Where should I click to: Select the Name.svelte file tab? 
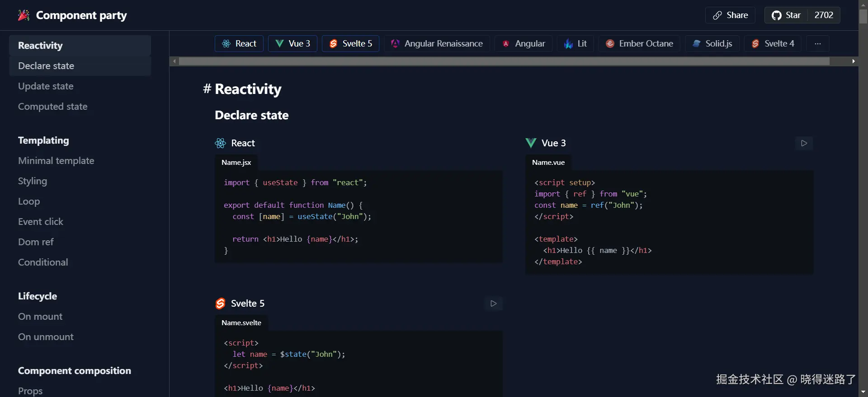point(241,323)
